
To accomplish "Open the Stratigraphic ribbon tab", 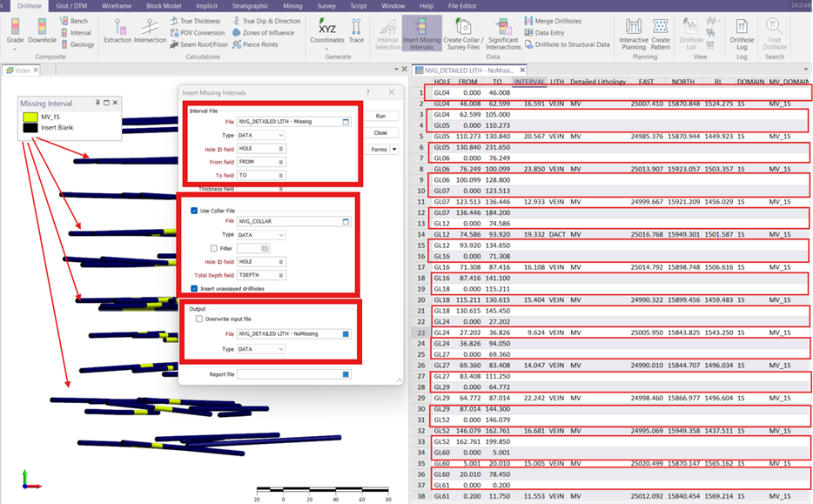I will 250,6.
